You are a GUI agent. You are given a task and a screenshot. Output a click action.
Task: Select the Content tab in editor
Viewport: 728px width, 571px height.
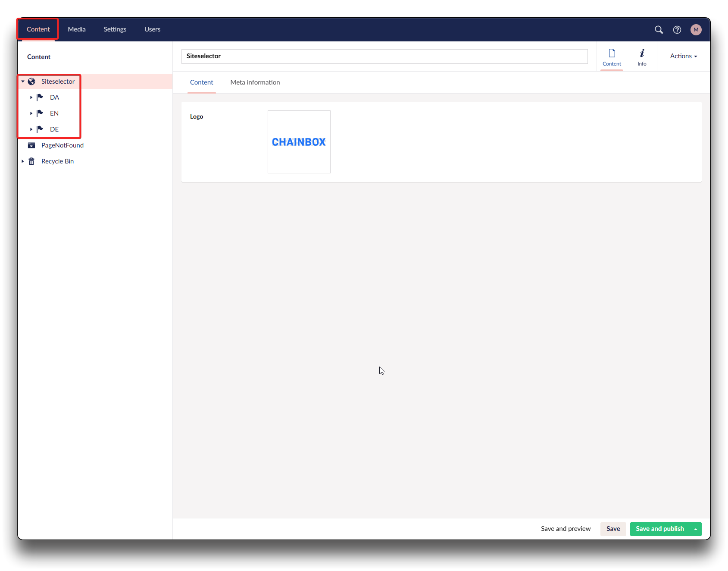[202, 82]
